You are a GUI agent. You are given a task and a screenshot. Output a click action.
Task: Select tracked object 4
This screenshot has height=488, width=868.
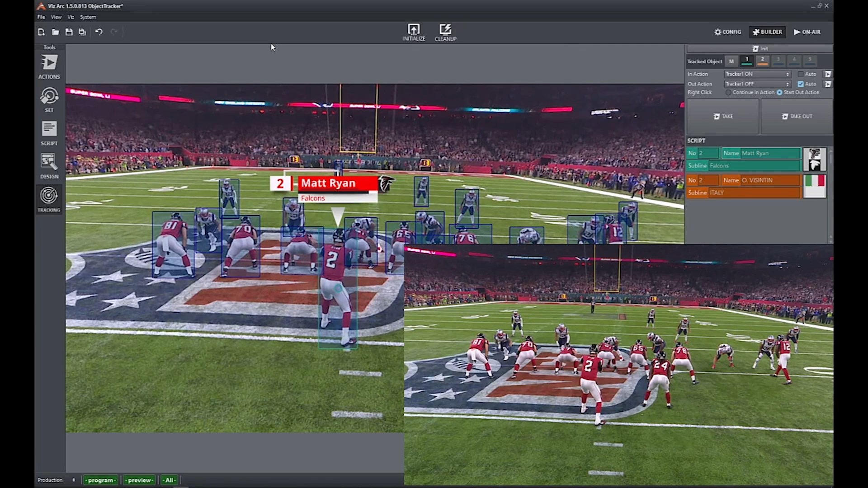click(x=794, y=61)
